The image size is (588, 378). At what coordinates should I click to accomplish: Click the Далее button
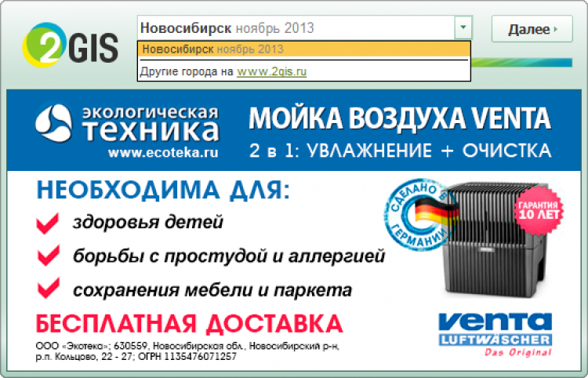point(532,29)
